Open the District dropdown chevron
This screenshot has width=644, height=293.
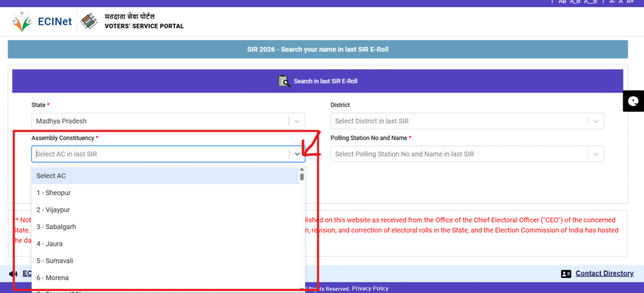[x=596, y=121]
